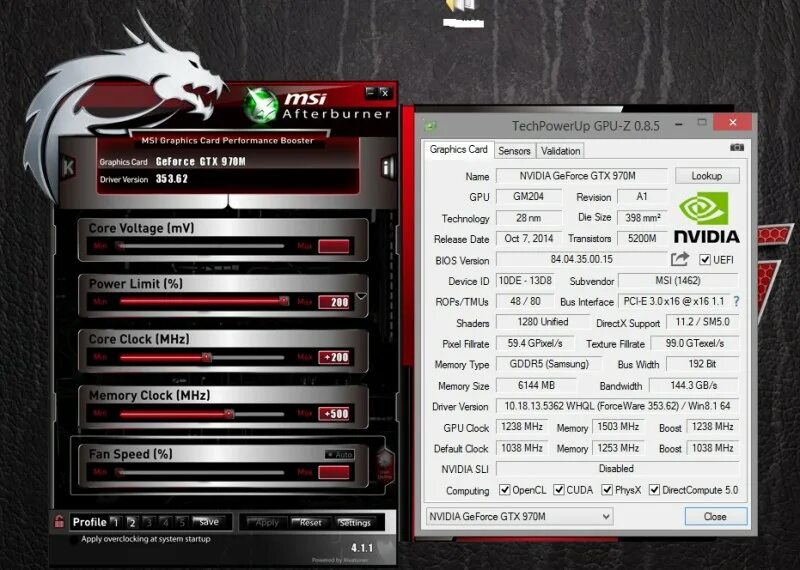This screenshot has width=800, height=570.
Task: Click the bus interface question mark
Action: [736, 302]
